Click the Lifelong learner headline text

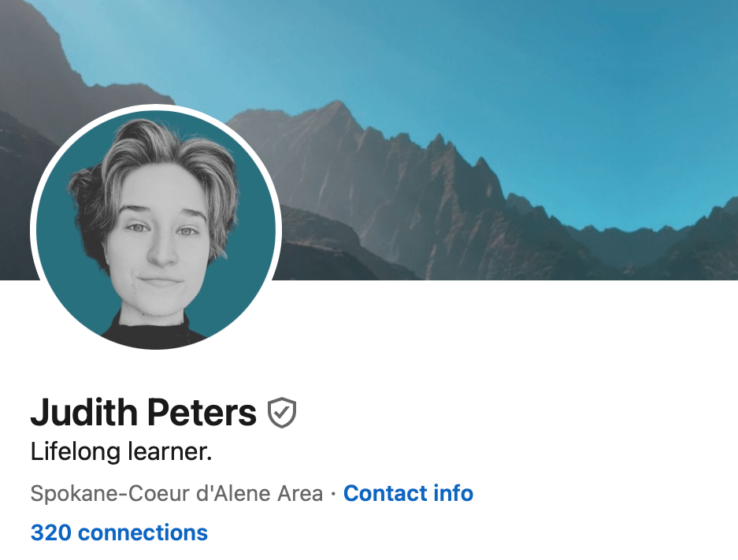[x=121, y=451]
